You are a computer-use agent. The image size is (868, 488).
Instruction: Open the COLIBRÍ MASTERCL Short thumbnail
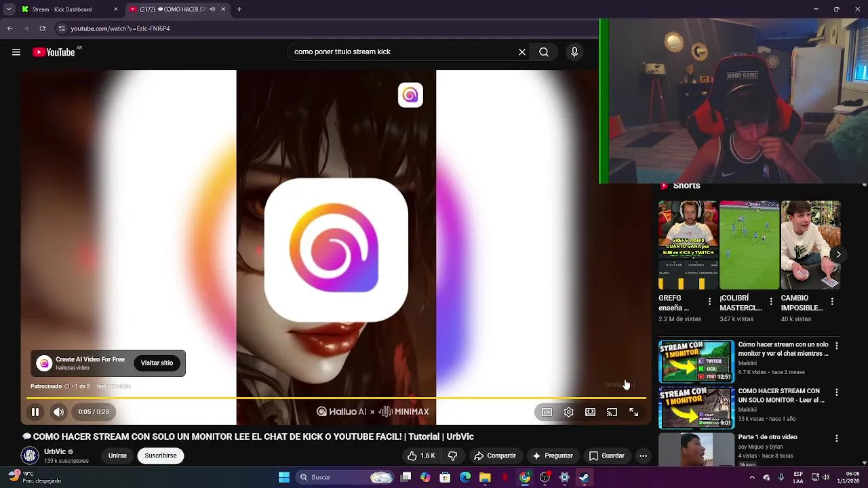click(749, 245)
